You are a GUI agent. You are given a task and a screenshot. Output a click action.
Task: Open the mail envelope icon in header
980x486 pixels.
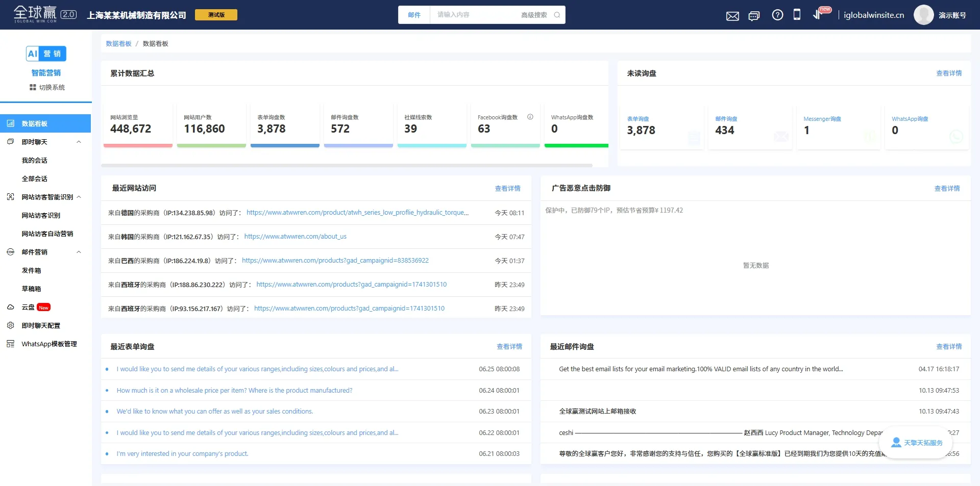[732, 16]
